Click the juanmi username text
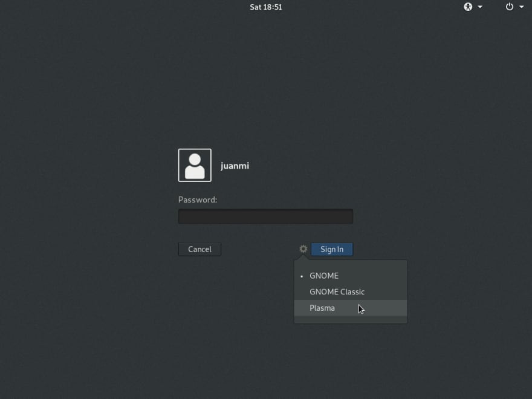The height and width of the screenshot is (399, 532). (x=235, y=166)
